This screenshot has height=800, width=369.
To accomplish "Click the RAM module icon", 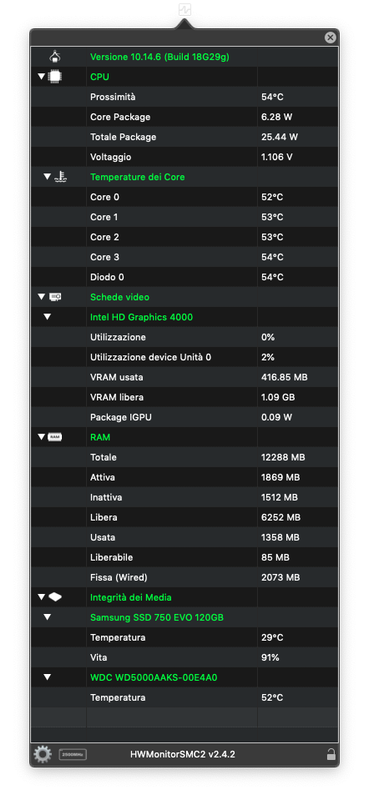I will point(55,437).
